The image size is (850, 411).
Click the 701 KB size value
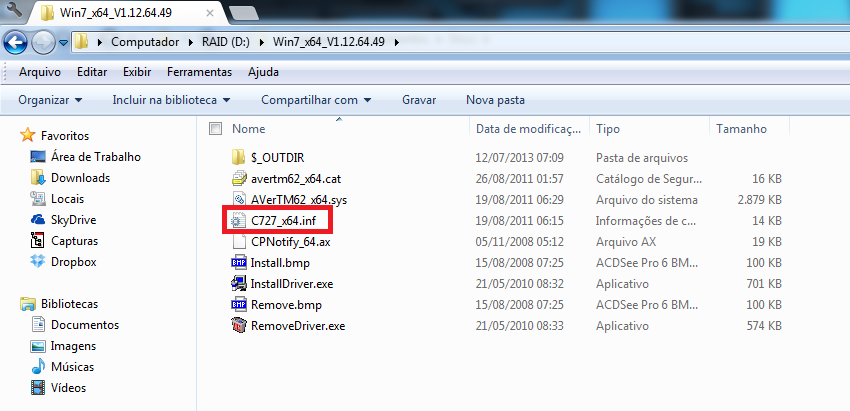pyautogui.click(x=763, y=284)
